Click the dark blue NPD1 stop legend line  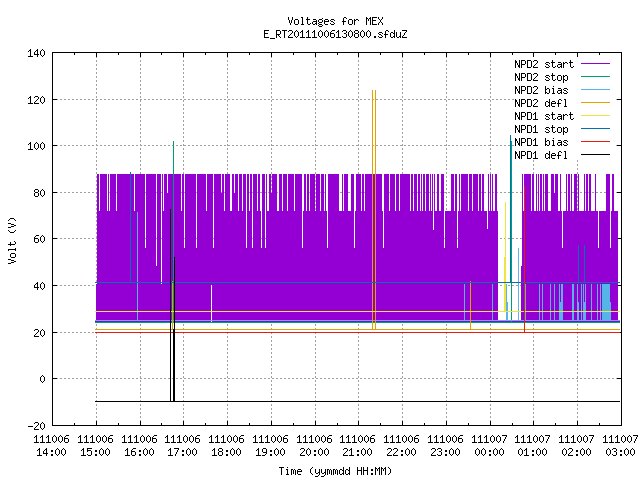pyautogui.click(x=595, y=129)
